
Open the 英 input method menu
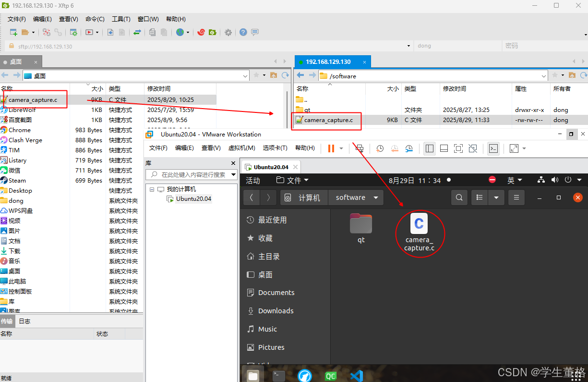pos(514,180)
